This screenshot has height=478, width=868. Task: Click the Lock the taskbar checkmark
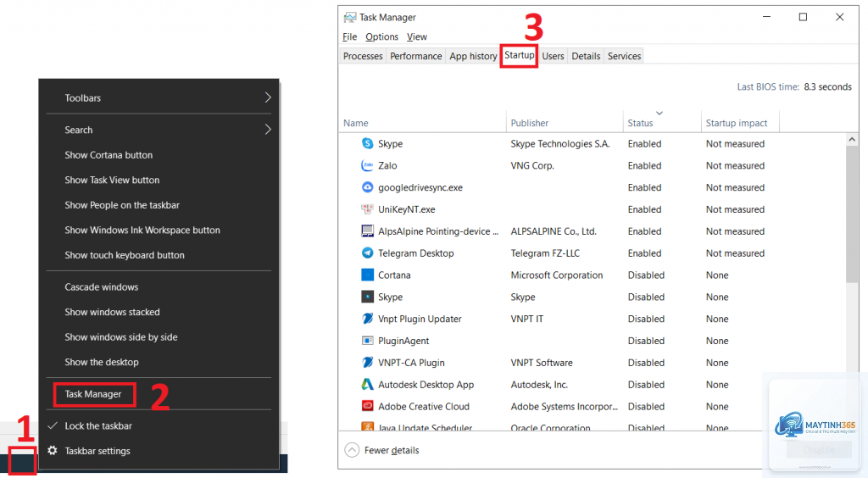tap(53, 425)
